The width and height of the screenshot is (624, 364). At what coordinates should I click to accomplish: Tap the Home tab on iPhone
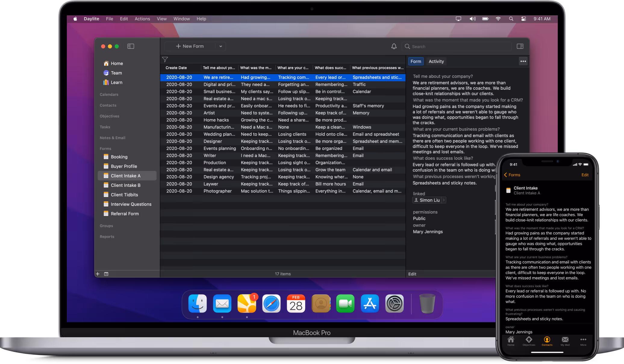point(511,341)
